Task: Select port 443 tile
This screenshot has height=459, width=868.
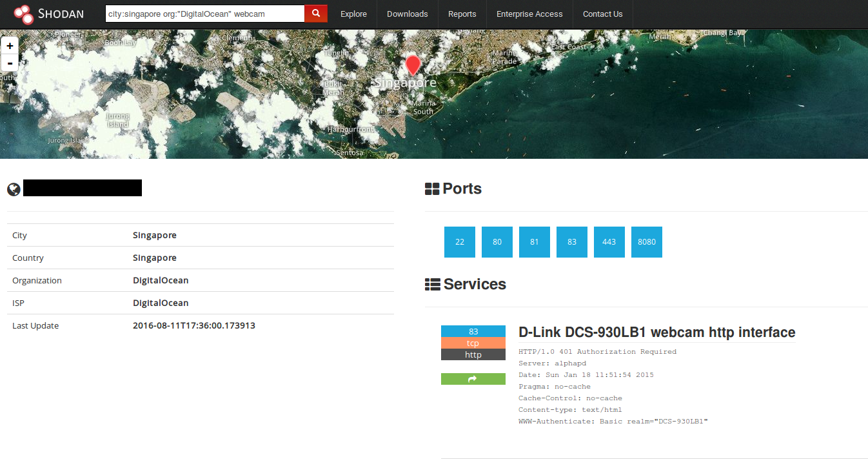Action: click(x=609, y=242)
